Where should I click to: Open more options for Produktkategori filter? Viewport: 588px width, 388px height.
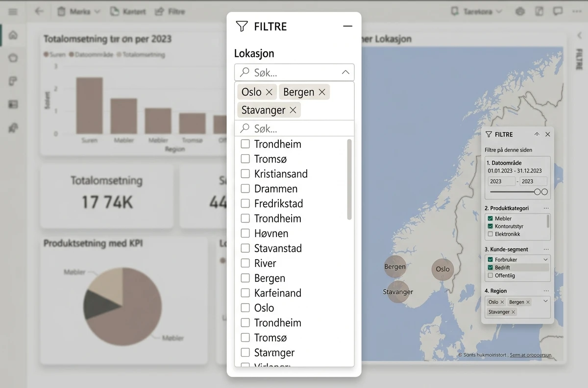546,208
